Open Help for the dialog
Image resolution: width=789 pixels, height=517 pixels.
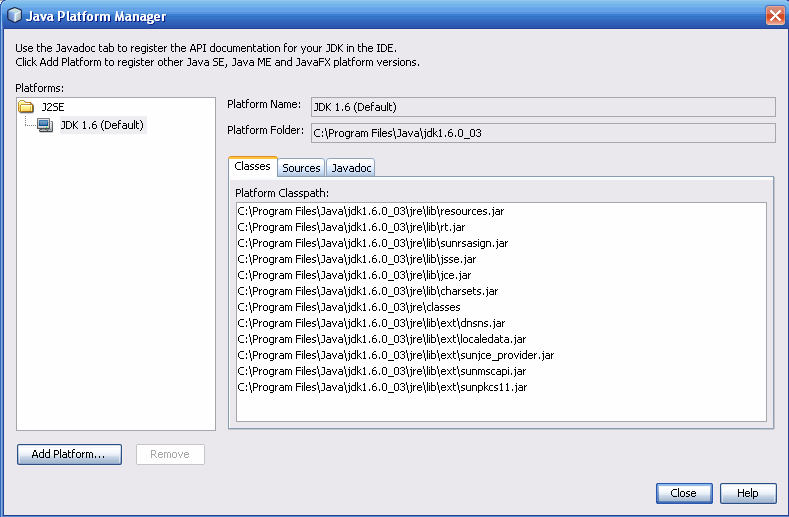(748, 493)
